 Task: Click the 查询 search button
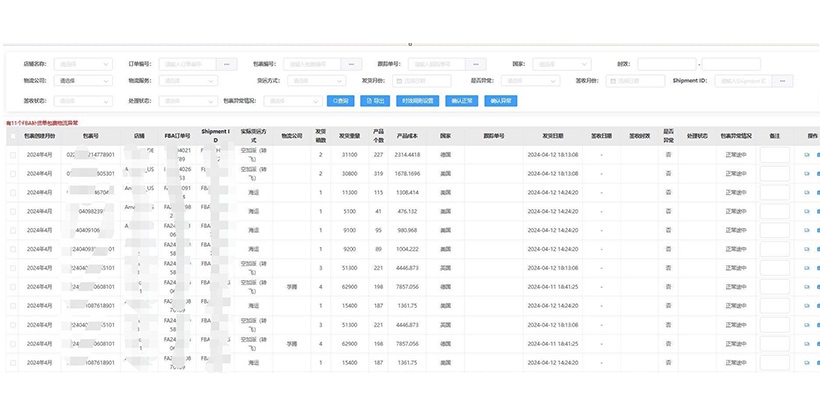pyautogui.click(x=340, y=100)
